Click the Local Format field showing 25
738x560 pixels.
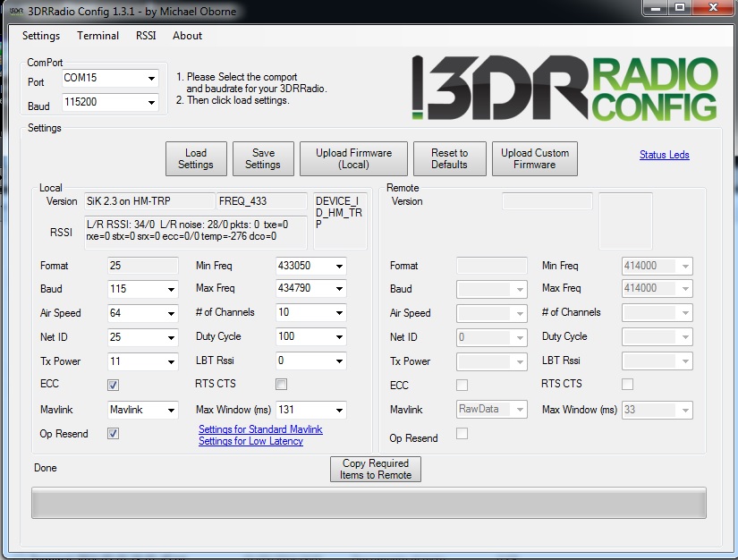(x=142, y=266)
